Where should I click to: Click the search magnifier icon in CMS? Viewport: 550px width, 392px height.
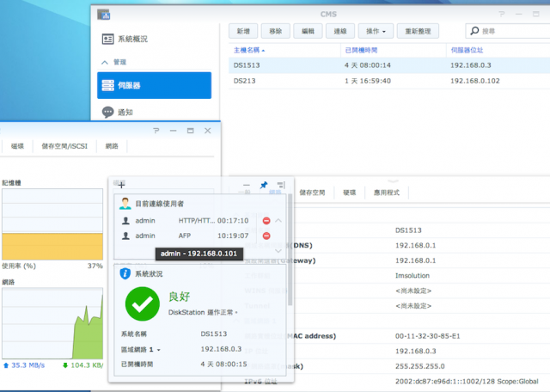pos(474,31)
